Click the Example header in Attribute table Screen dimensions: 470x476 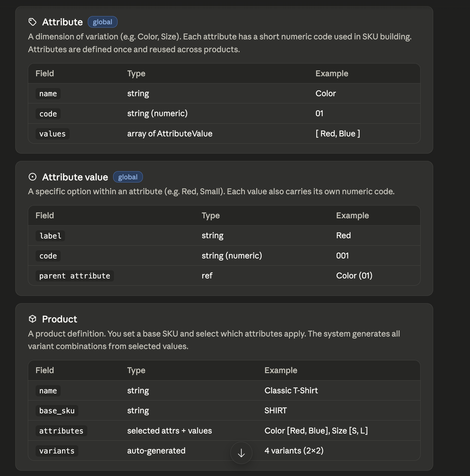pos(332,73)
